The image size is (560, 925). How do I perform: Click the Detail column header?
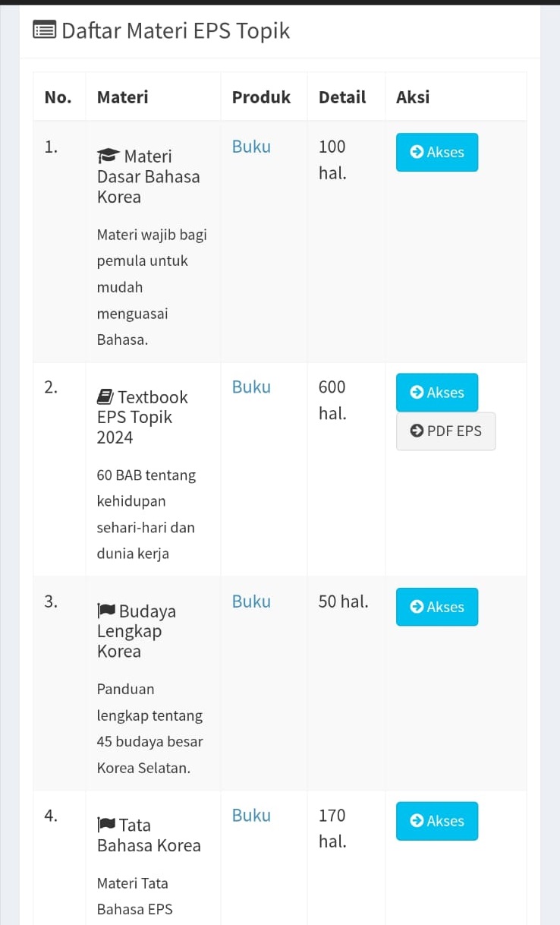point(342,97)
